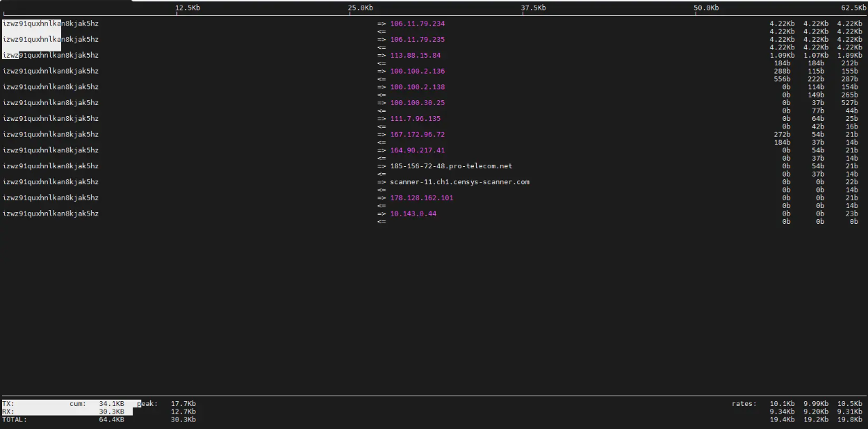Click the TX label in status bar
The image size is (868, 429).
(7, 403)
